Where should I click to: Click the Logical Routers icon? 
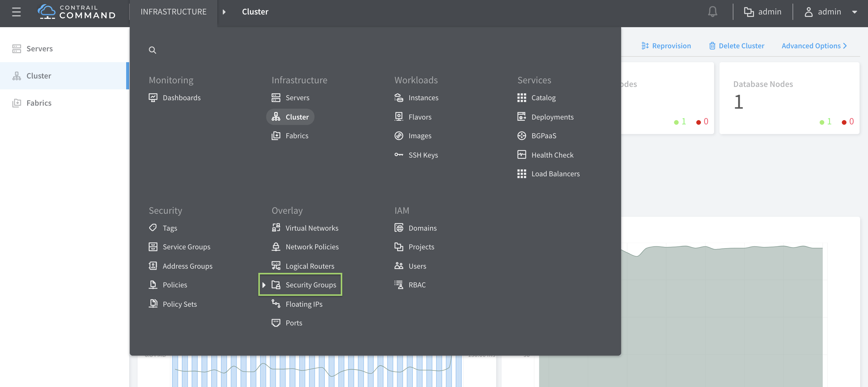276,266
